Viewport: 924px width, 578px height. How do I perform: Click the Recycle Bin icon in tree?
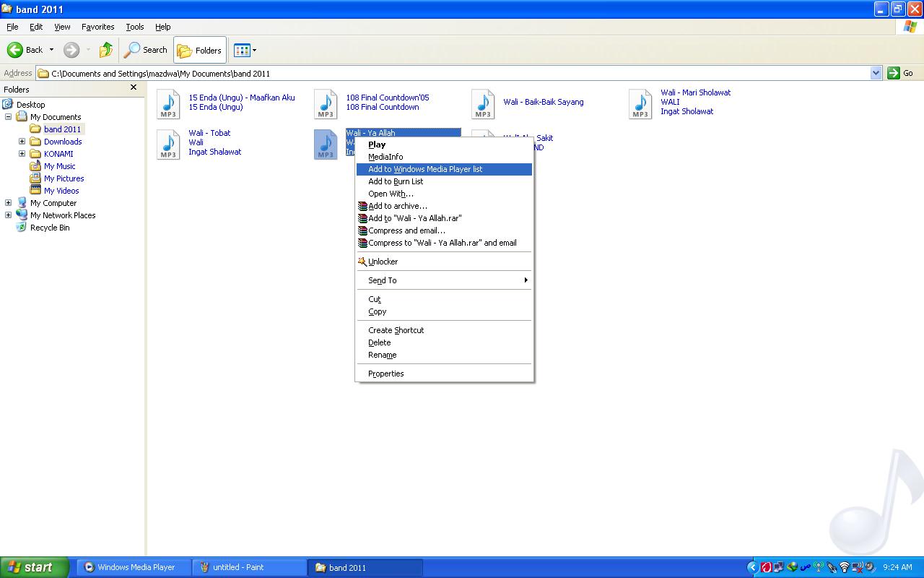22,228
